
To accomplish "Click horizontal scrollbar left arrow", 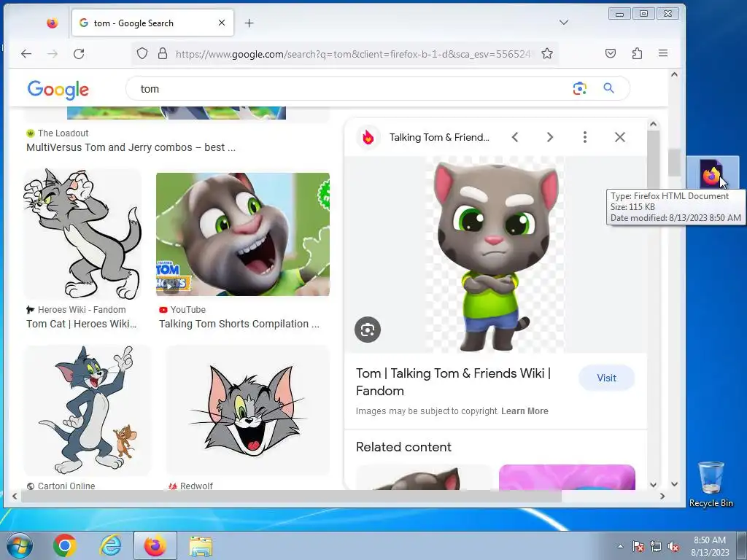I will point(15,496).
